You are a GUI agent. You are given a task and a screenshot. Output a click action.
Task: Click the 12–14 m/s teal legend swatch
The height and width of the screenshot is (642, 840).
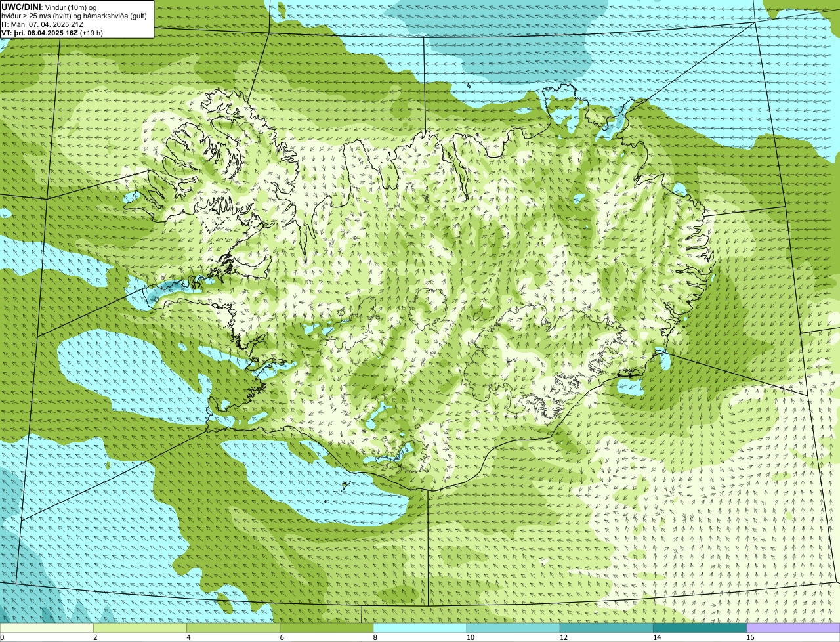[606, 628]
